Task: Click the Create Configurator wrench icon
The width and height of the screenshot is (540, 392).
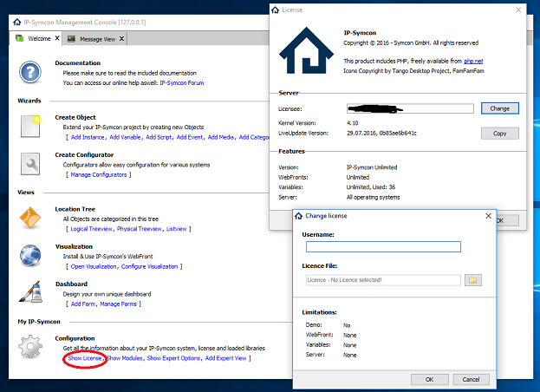Action: [30, 165]
